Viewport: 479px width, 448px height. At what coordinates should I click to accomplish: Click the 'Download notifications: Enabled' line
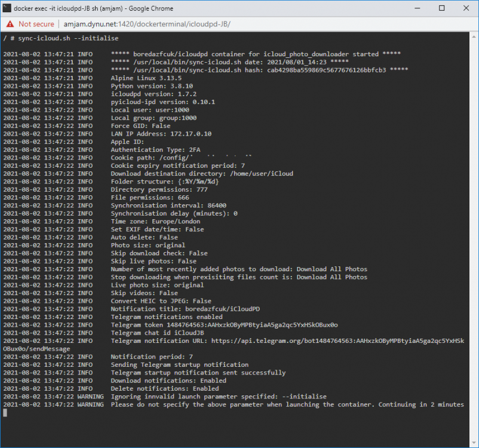[x=168, y=380]
